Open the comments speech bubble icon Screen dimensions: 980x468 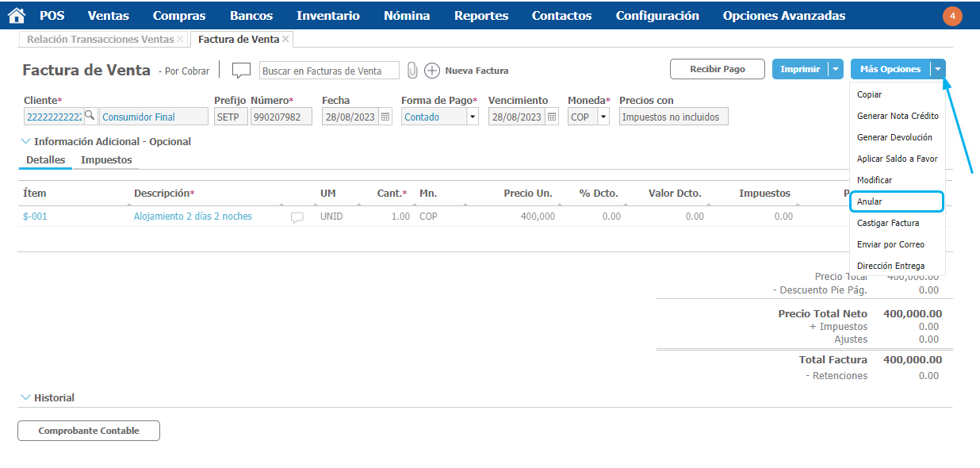[x=241, y=71]
